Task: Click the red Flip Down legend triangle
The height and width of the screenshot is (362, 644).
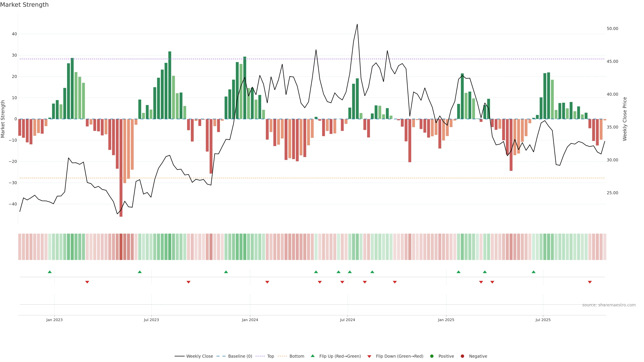Action: pyautogui.click(x=369, y=356)
